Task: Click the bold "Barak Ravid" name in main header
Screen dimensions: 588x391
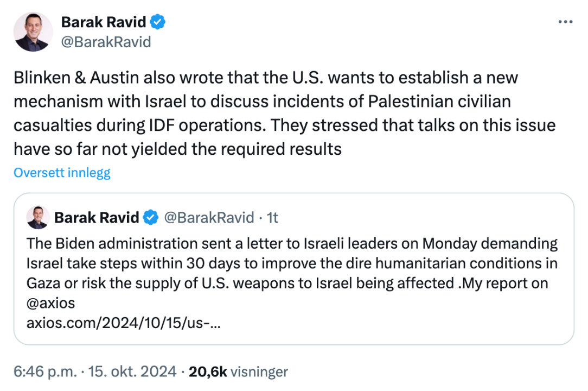Action: coord(104,22)
